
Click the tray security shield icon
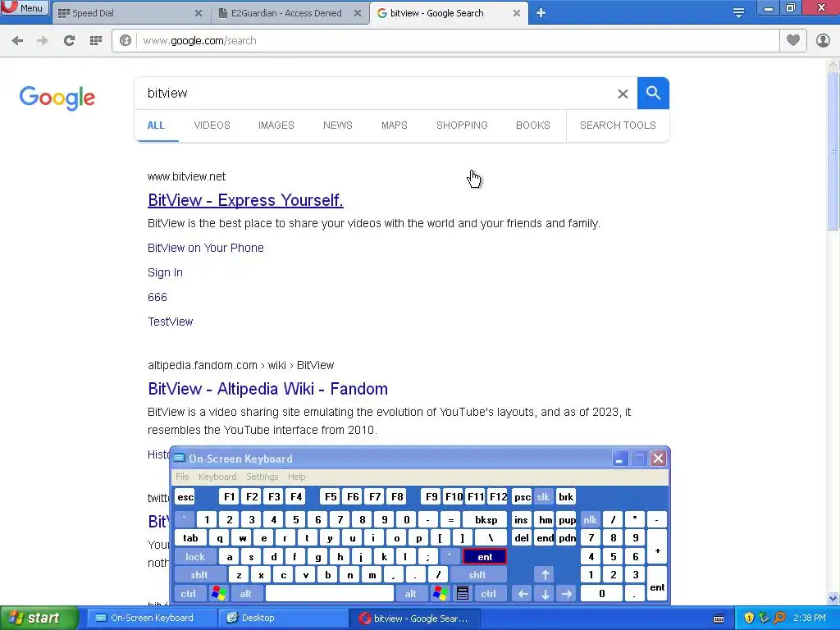tap(749, 619)
